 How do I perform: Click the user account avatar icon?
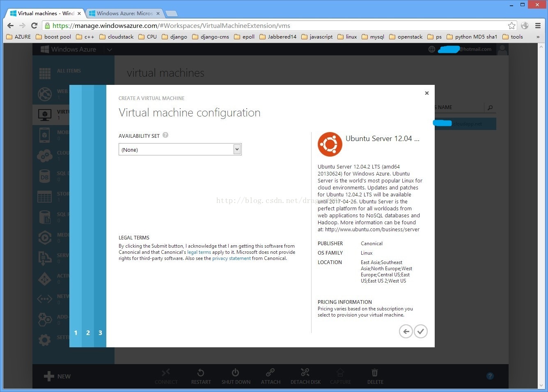tap(502, 49)
